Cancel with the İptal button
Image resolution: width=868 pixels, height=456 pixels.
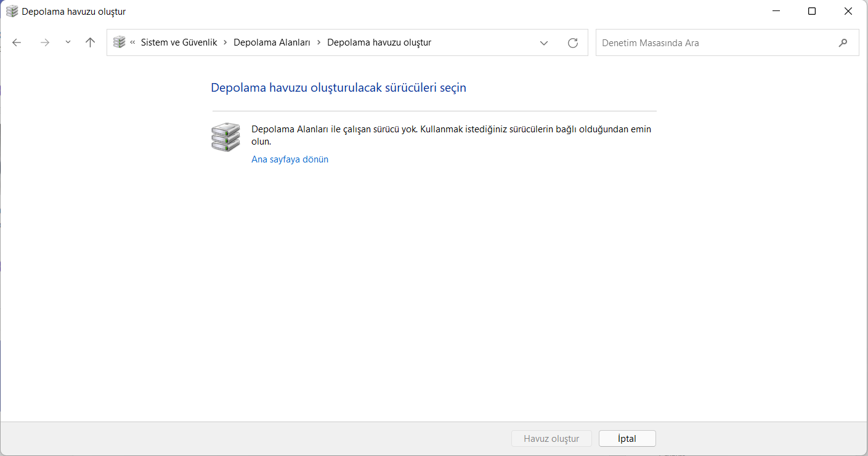coord(627,439)
